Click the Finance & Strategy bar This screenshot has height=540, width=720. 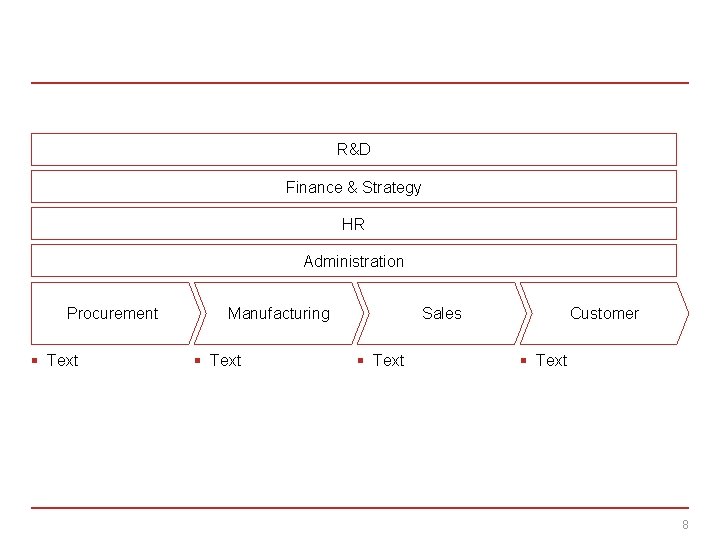[353, 187]
